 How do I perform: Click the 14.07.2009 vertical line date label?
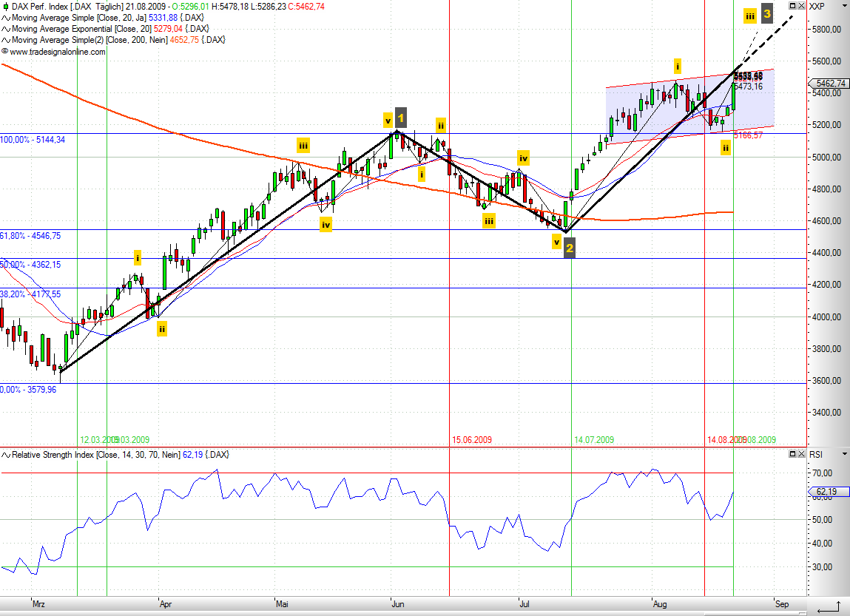[x=594, y=440]
